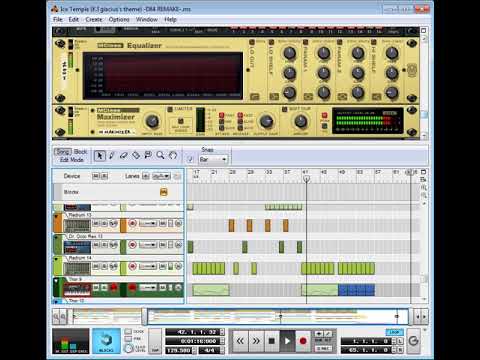
Task: Open the Create menu
Action: 94,19
